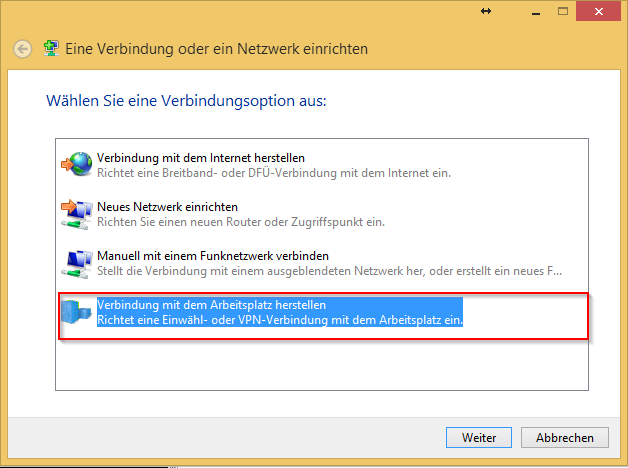The height and width of the screenshot is (468, 628).
Task: Select the Funknetzwerk computers icon
Action: (76, 264)
